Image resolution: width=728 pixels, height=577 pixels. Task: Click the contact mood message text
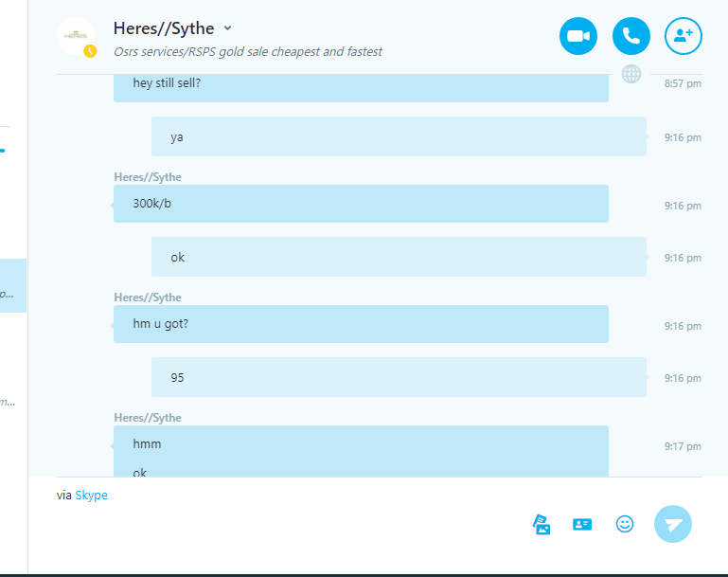248,51
